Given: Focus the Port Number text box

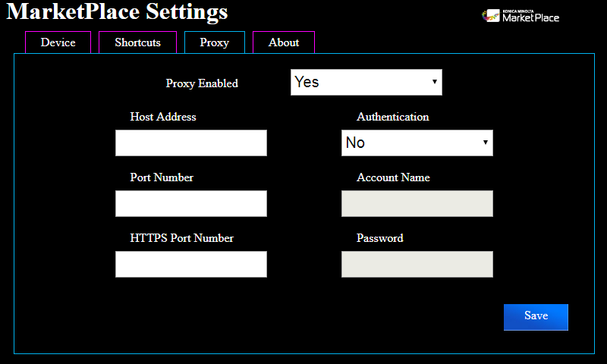Looking at the screenshot, I should [x=191, y=203].
